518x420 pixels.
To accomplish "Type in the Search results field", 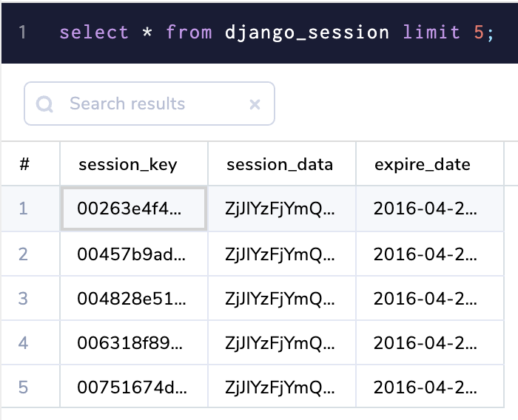I will coord(148,104).
